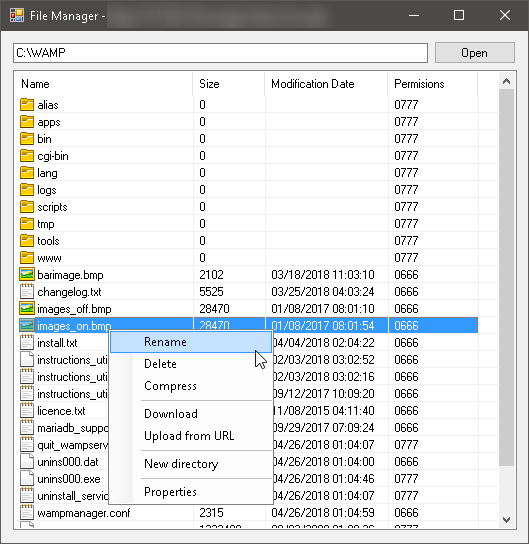Click date 09/12/2017 10:09:20
The height and width of the screenshot is (544, 529).
pos(324,393)
